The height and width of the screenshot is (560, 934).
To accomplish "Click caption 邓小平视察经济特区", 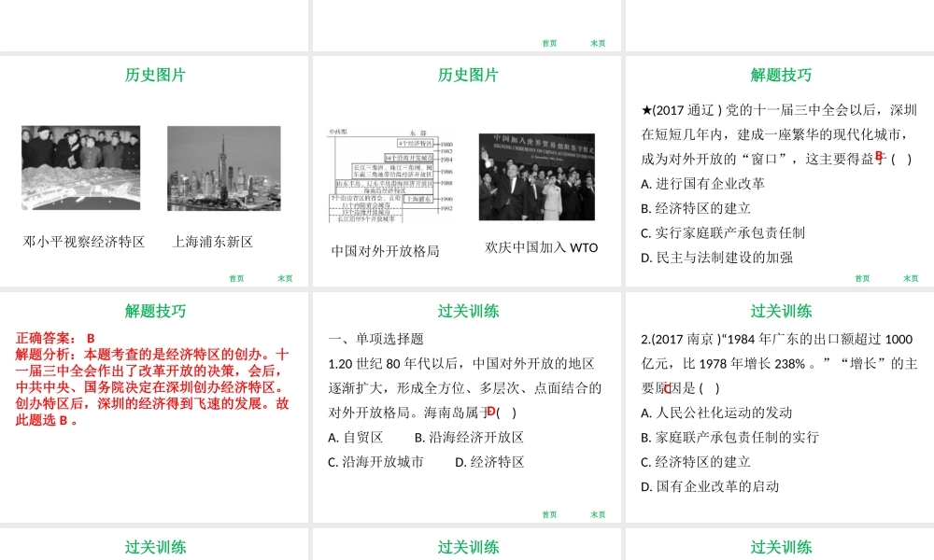I will pyautogui.click(x=84, y=242).
